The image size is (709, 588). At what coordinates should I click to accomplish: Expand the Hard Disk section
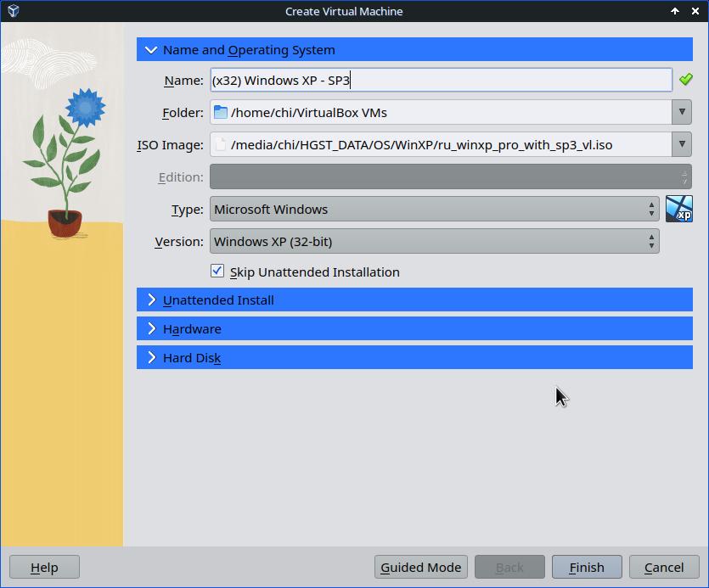pos(414,357)
